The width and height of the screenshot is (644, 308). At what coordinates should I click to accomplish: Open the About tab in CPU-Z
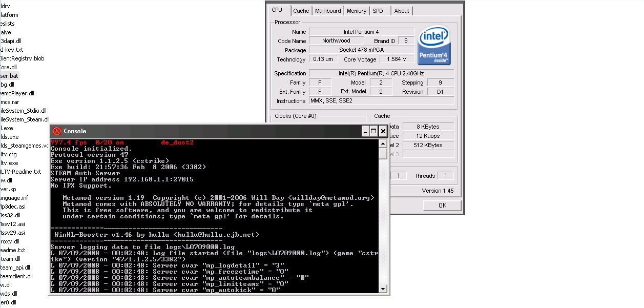pyautogui.click(x=402, y=11)
